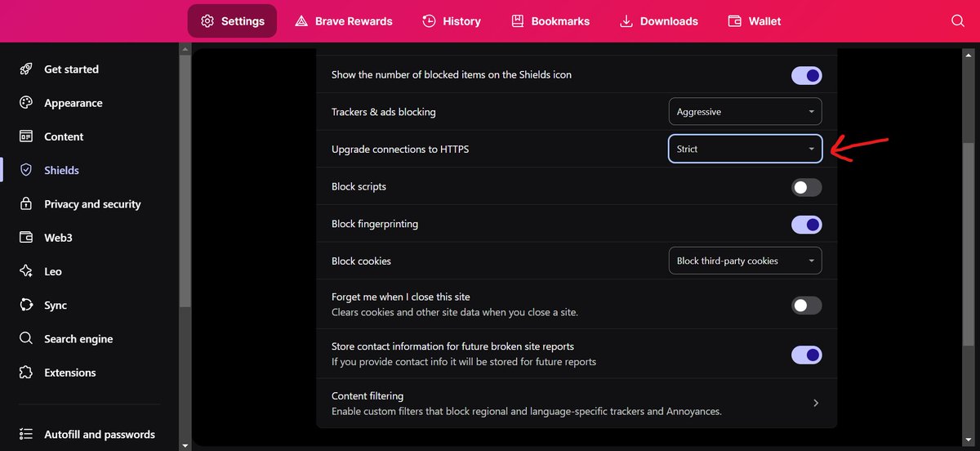Click the Search engine magnifier icon
The height and width of the screenshot is (451, 980).
click(x=26, y=338)
